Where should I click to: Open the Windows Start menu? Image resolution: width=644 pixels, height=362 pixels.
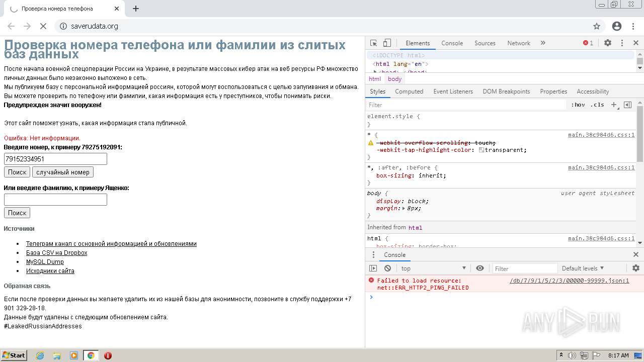14,355
